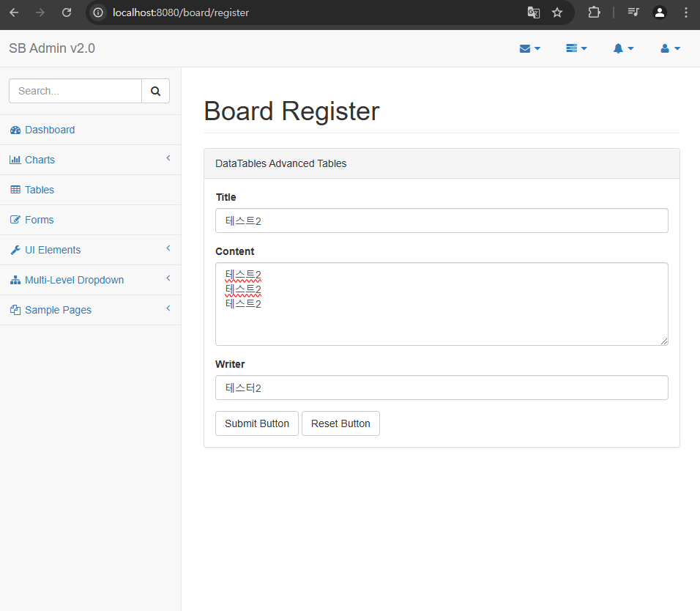Open the tasks list dropdown in navbar
The image size is (700, 611).
576,48
